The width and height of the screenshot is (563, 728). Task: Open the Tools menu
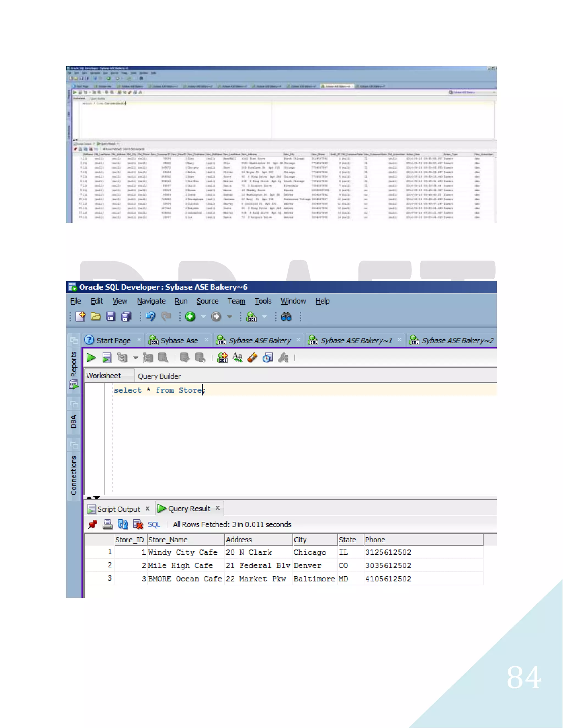(263, 301)
